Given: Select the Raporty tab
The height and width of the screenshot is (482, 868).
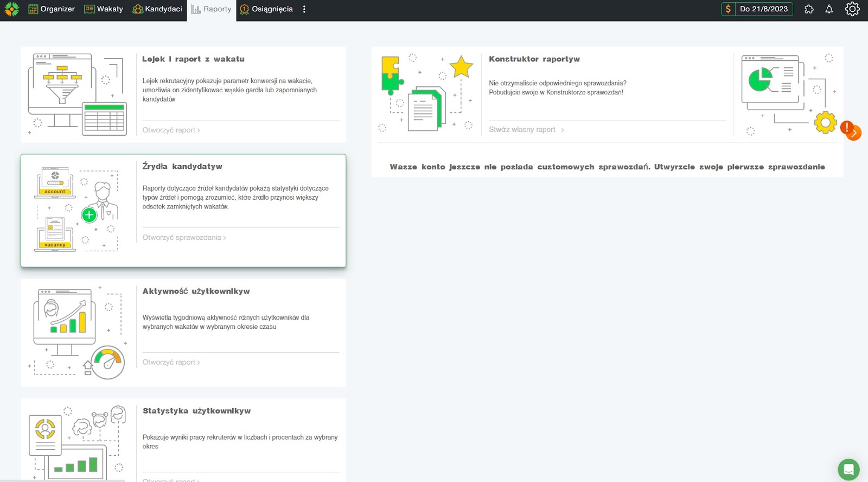Looking at the screenshot, I should [212, 9].
